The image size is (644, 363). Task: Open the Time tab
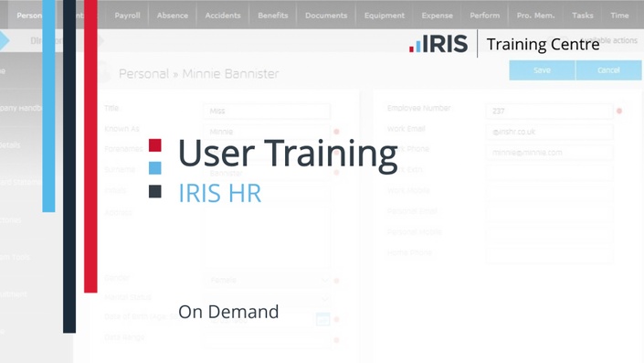tap(619, 16)
